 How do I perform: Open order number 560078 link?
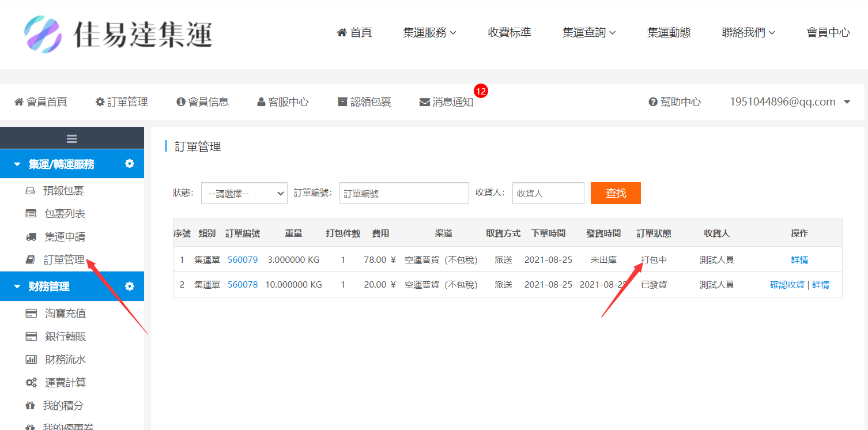click(x=243, y=284)
